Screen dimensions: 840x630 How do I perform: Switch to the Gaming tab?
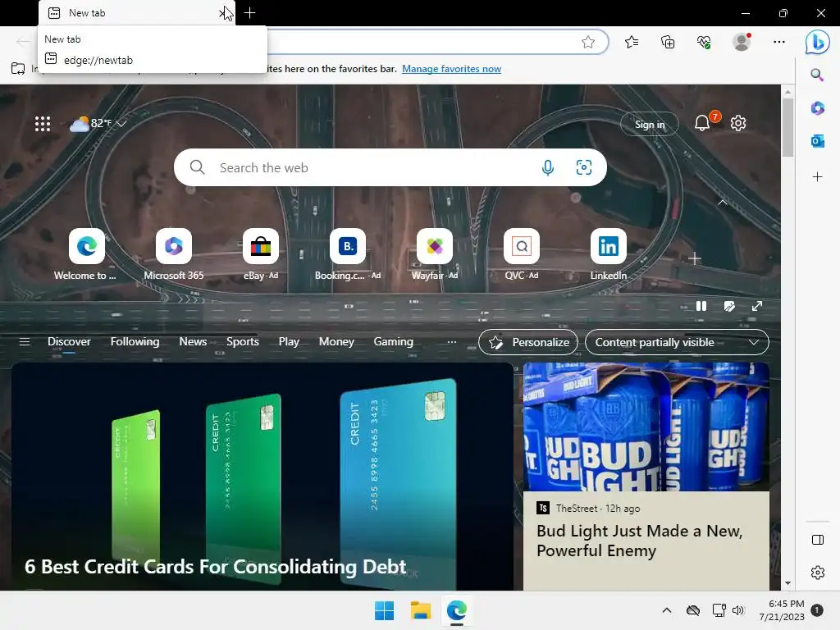click(x=393, y=342)
